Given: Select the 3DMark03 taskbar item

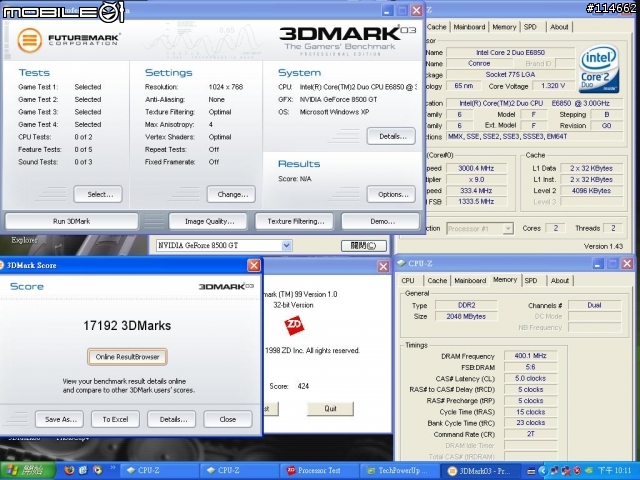Looking at the screenshot, I should (x=480, y=471).
